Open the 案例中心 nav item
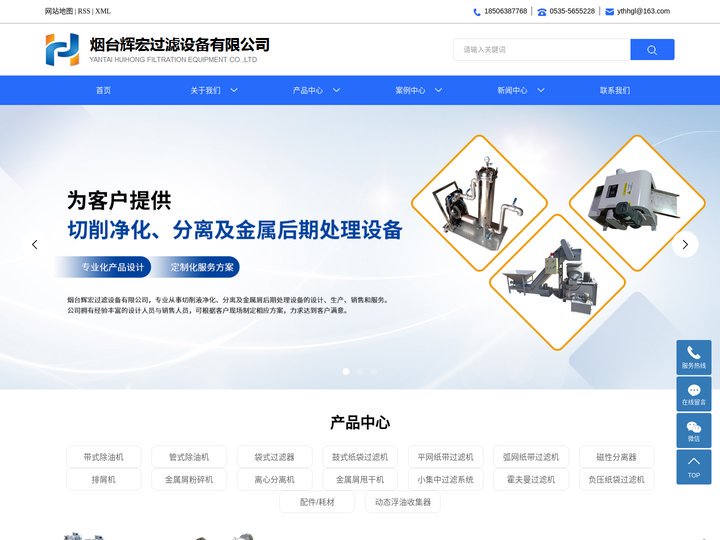This screenshot has height=540, width=720. pos(410,90)
